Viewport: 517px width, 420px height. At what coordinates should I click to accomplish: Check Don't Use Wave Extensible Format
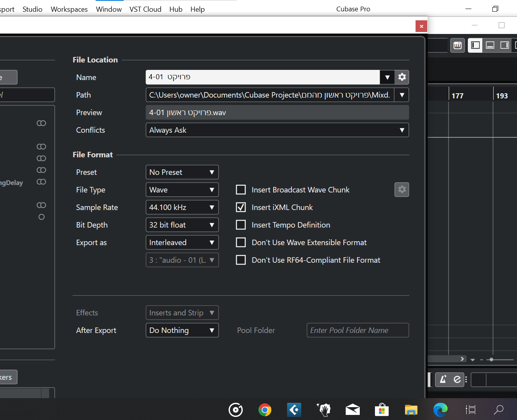click(x=241, y=242)
